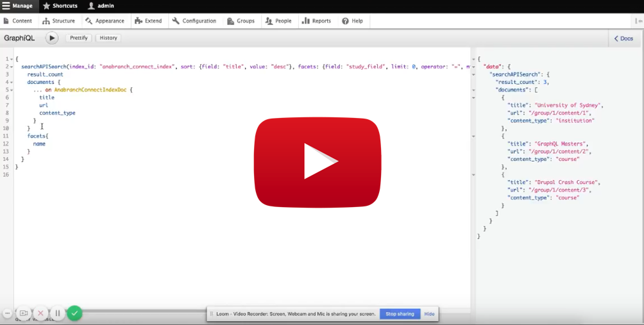The width and height of the screenshot is (644, 325).
Task: Click the "institution" content_type value
Action: [575, 121]
